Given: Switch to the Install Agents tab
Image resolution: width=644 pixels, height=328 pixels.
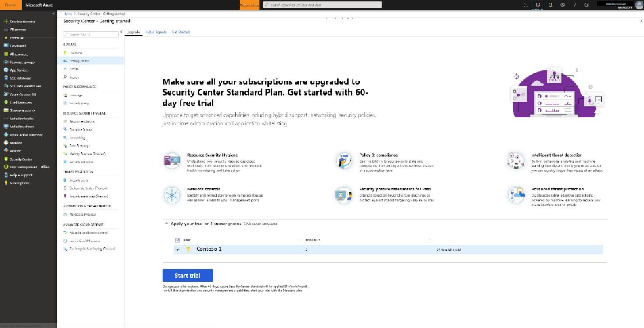Looking at the screenshot, I should click(x=156, y=32).
